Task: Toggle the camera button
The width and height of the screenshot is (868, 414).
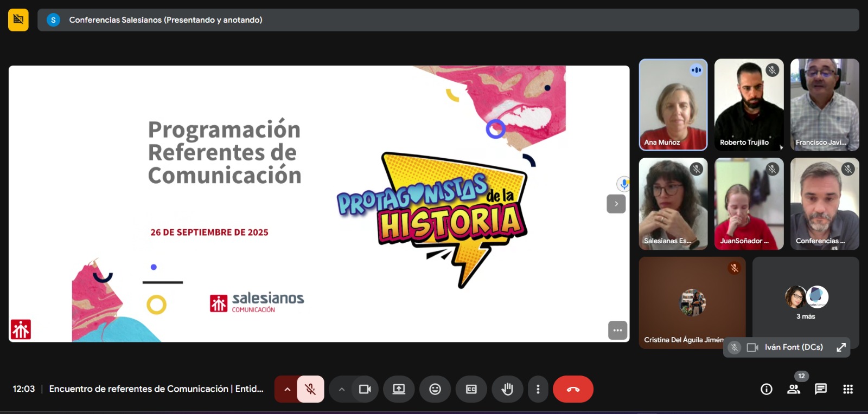Action: pyautogui.click(x=365, y=389)
